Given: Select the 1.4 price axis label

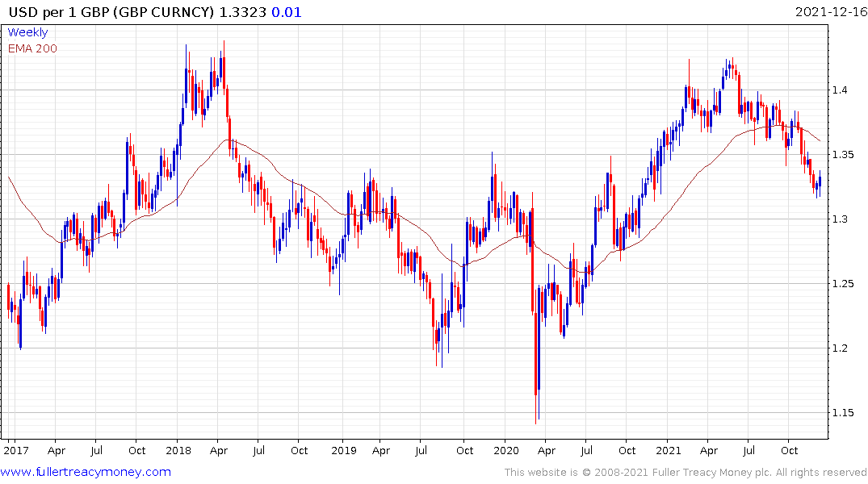Looking at the screenshot, I should pos(840,90).
